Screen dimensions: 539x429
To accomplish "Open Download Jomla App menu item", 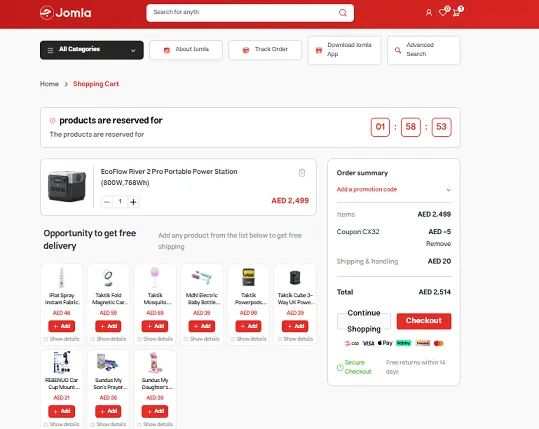I will click(x=344, y=50).
